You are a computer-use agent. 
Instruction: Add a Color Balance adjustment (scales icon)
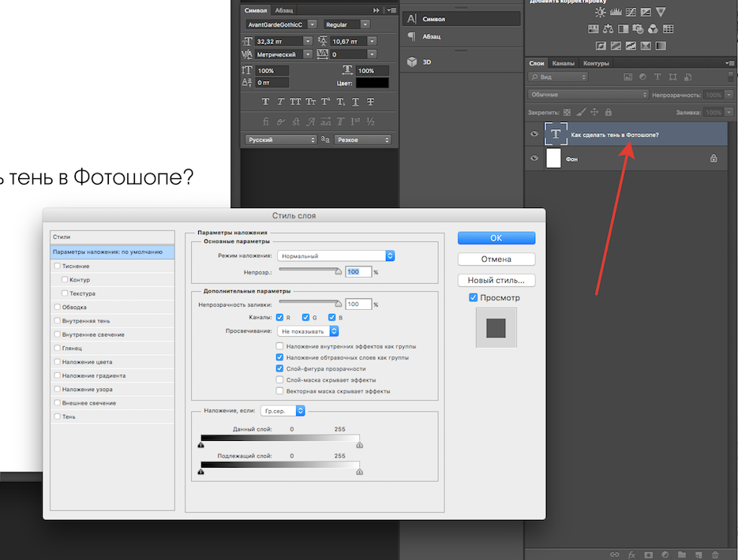608,29
